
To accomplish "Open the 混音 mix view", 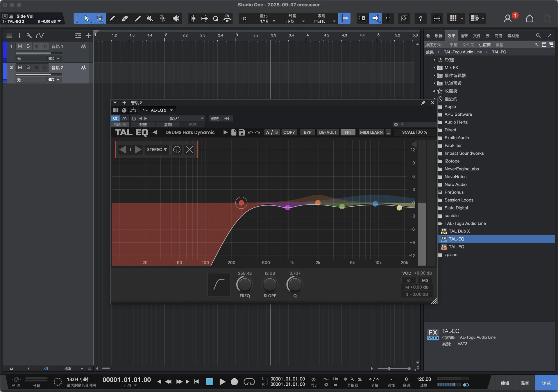I will click(525, 383).
